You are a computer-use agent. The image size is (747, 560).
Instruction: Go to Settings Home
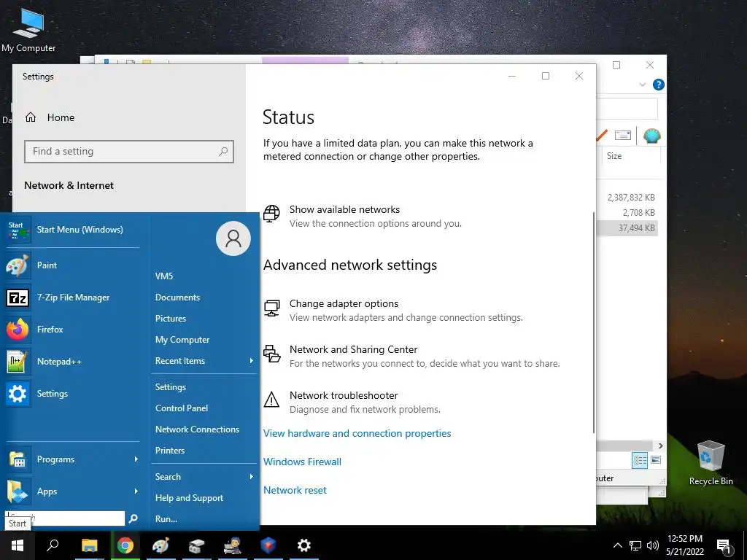pyautogui.click(x=50, y=117)
